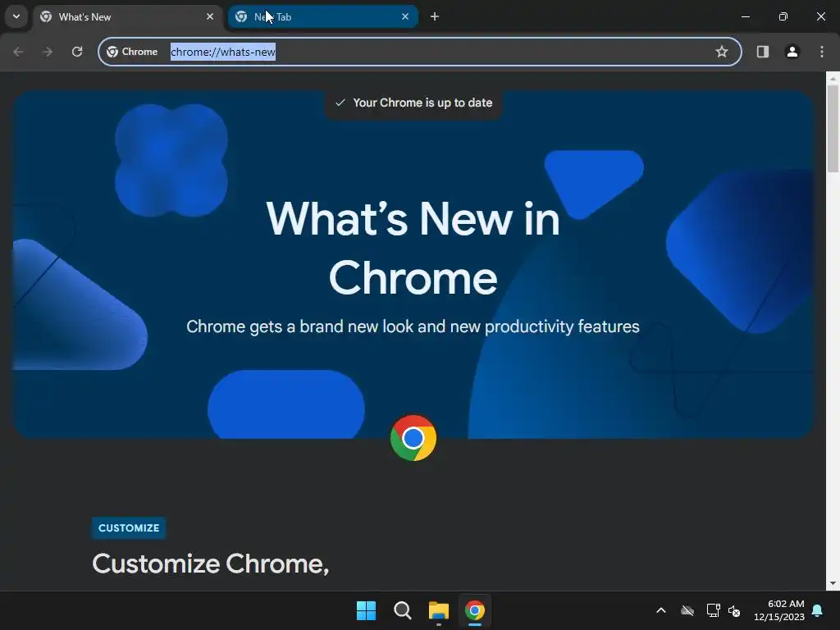The image size is (840, 630).
Task: Click the scrollbar down arrow
Action: pos(833,583)
